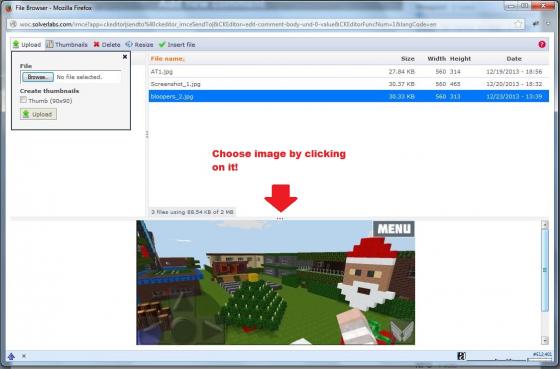This screenshot has width=560, height=369.
Task: Click the status bar icon at bottom-left
Action: point(11,356)
